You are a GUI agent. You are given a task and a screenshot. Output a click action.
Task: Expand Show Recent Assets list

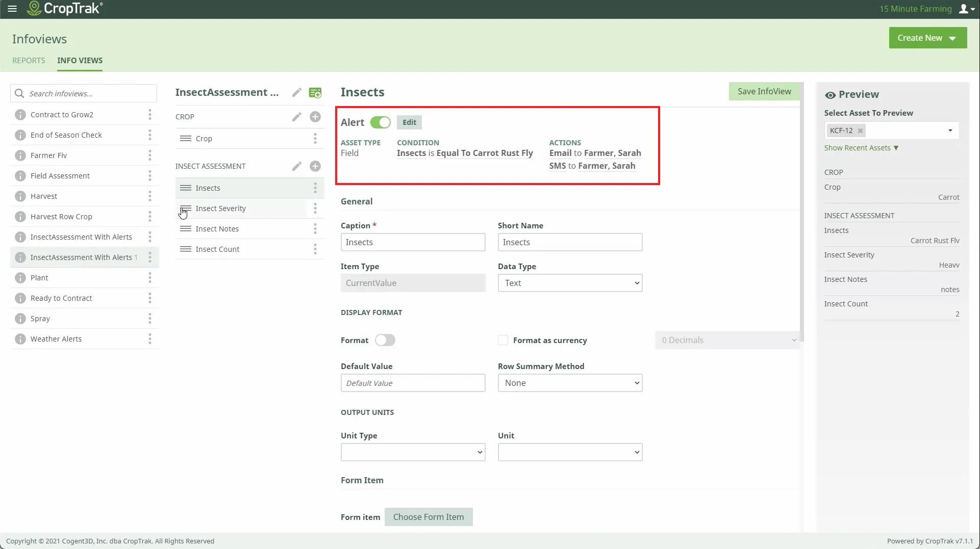point(861,148)
